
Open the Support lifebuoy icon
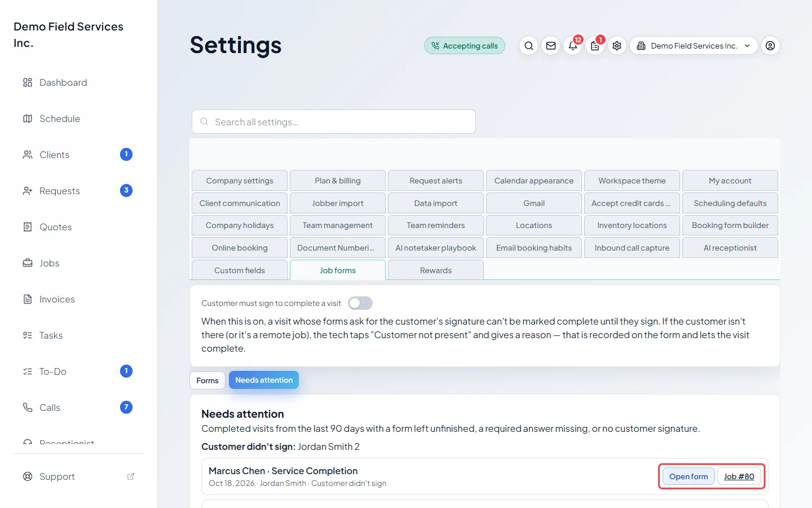click(28, 476)
